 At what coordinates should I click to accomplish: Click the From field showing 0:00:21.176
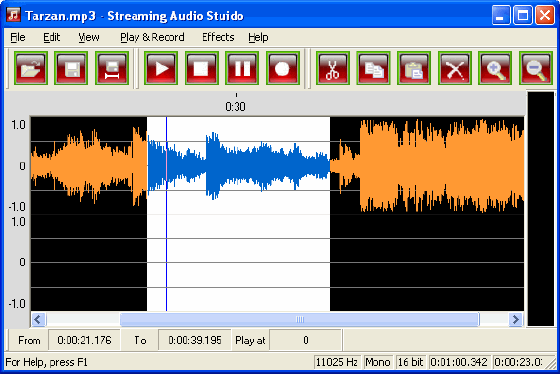click(x=84, y=340)
